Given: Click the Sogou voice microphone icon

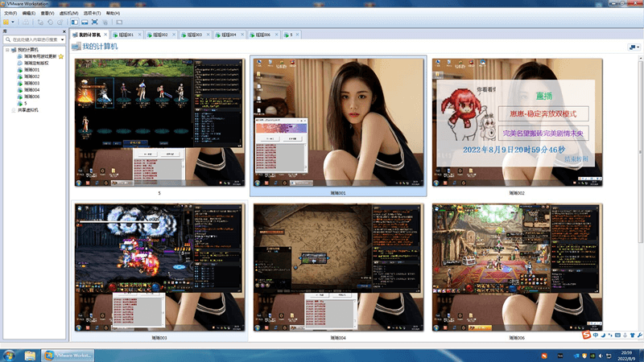Looking at the screenshot, I should (625, 335).
